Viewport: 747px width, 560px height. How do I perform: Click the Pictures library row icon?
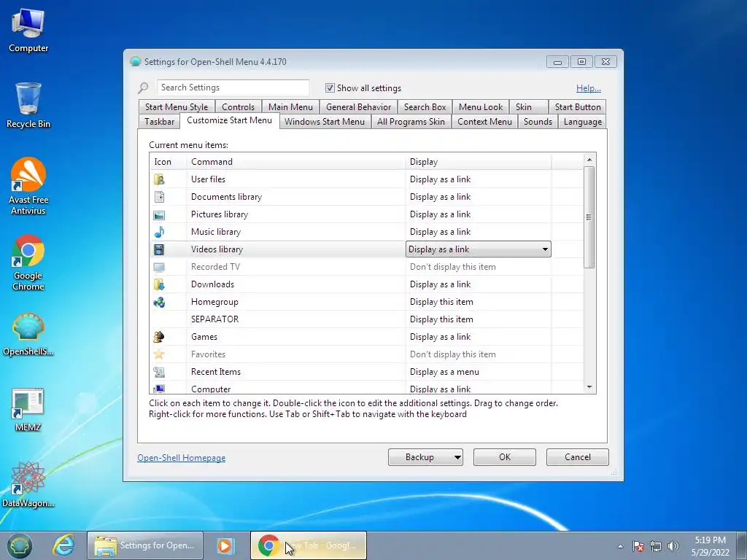pos(159,215)
